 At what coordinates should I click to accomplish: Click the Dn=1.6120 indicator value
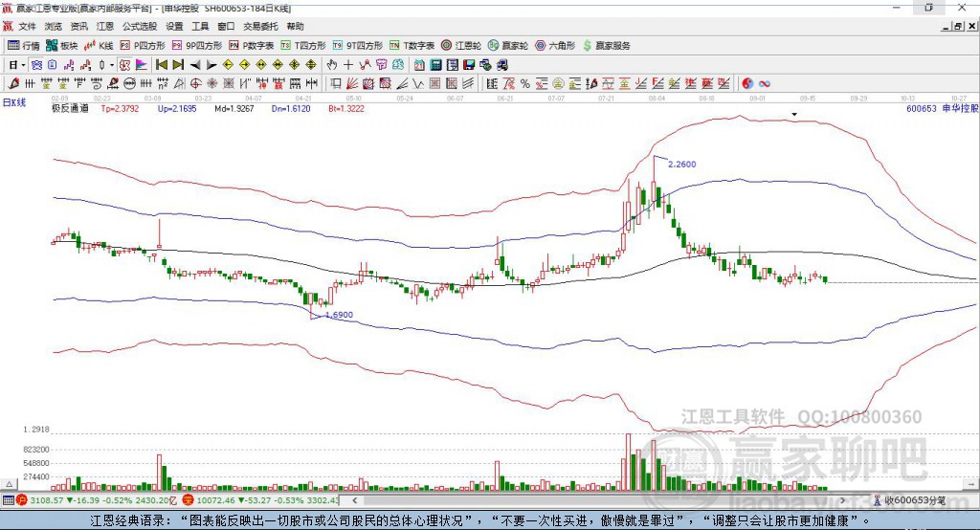[291, 108]
